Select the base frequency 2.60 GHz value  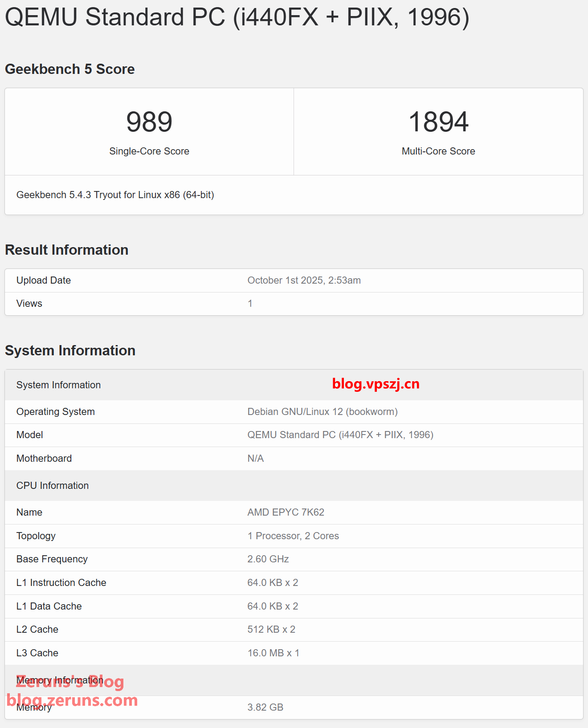(x=268, y=559)
